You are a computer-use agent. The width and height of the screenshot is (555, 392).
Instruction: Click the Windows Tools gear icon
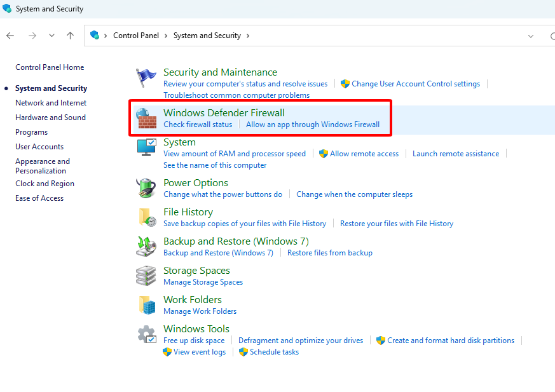146,334
